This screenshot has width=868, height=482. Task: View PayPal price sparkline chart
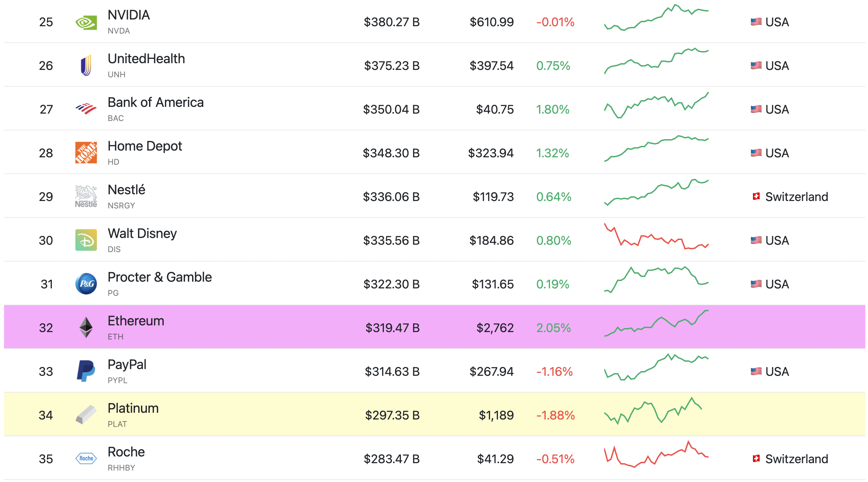click(x=656, y=367)
